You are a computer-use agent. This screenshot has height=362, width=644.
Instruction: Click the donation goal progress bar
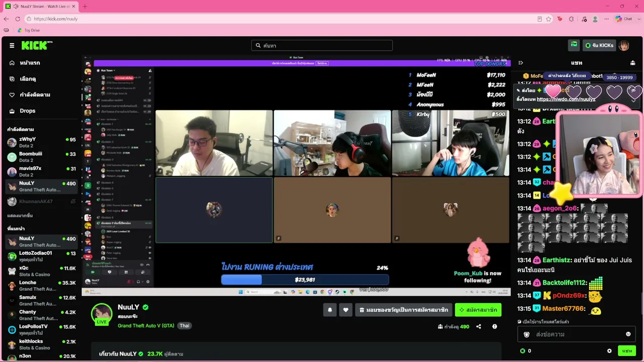click(x=305, y=280)
